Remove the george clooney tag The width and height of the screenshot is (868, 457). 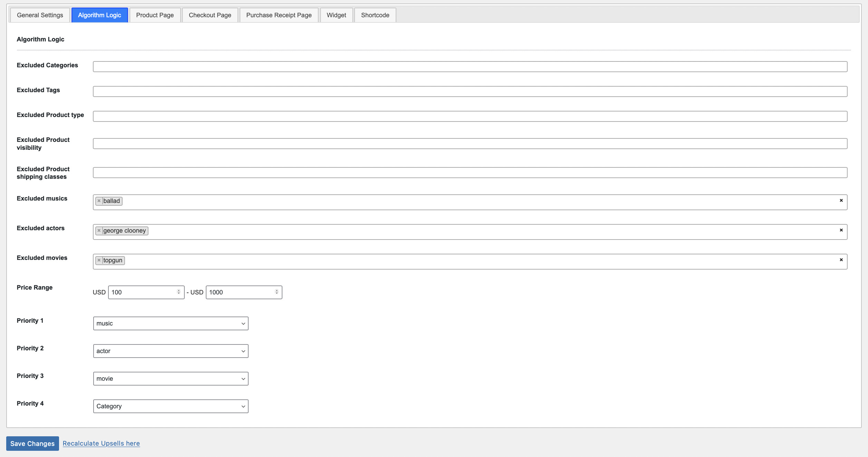[99, 231]
